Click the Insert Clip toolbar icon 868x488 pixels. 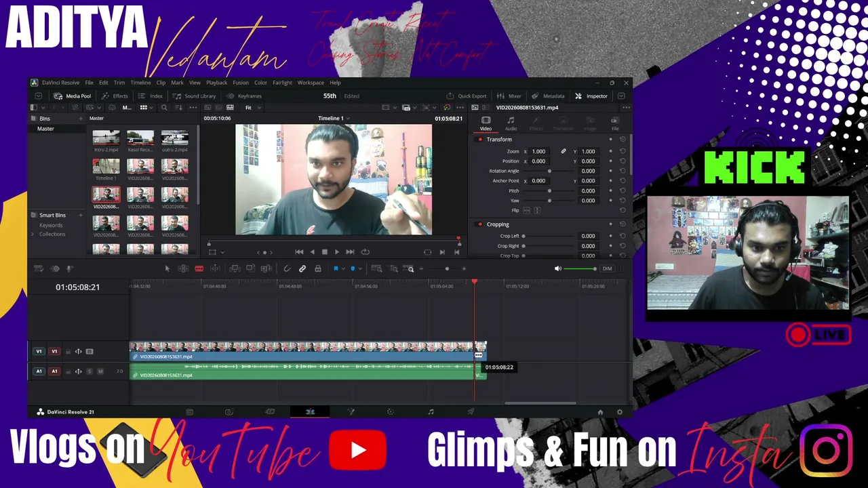tap(235, 269)
